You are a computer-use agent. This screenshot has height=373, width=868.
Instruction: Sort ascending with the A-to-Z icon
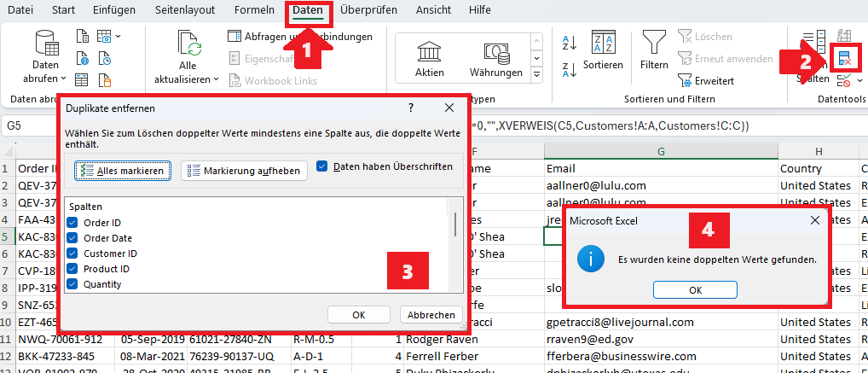coord(570,43)
